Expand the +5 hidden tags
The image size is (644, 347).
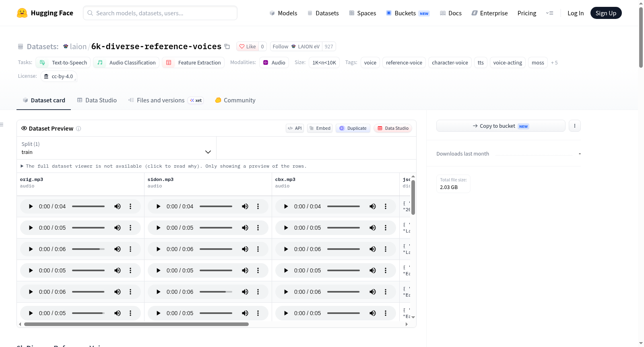point(554,62)
